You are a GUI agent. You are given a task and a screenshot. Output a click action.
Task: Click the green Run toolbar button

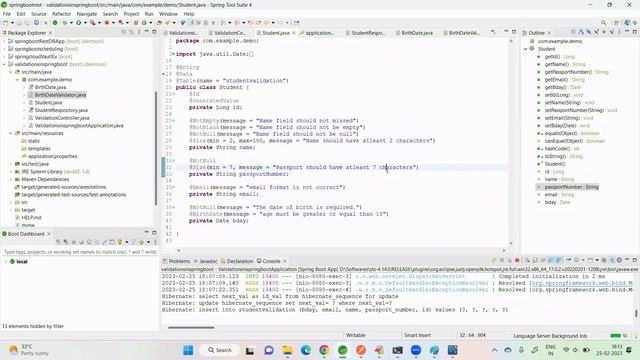tap(78, 23)
